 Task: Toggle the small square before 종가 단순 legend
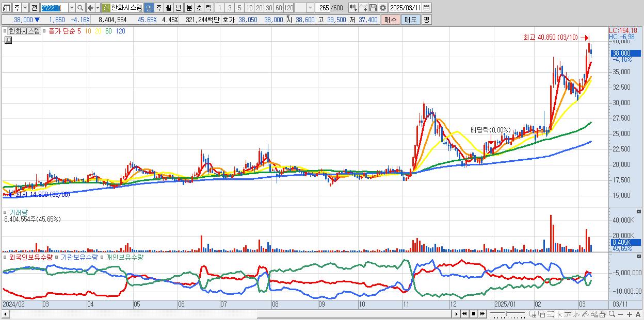pos(45,31)
